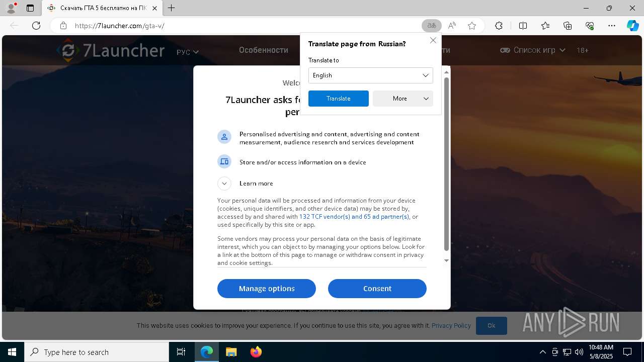Open a new browser tab
The height and width of the screenshot is (362, 644).
tap(172, 8)
